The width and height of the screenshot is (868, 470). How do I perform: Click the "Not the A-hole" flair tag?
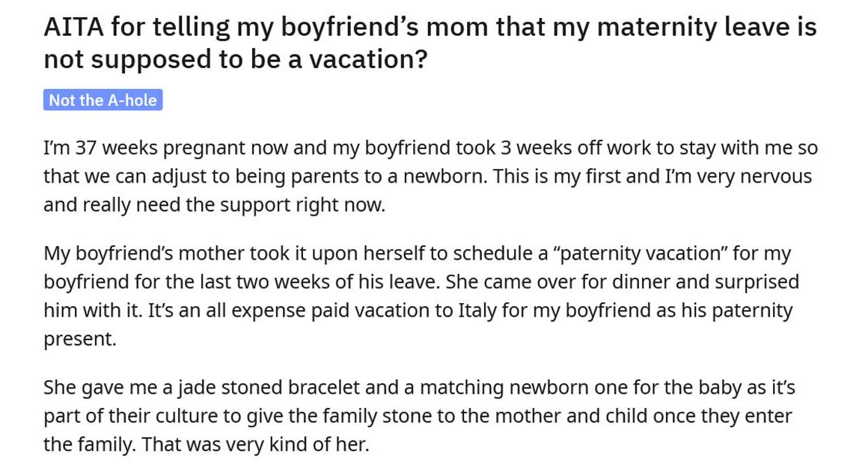pos(103,100)
